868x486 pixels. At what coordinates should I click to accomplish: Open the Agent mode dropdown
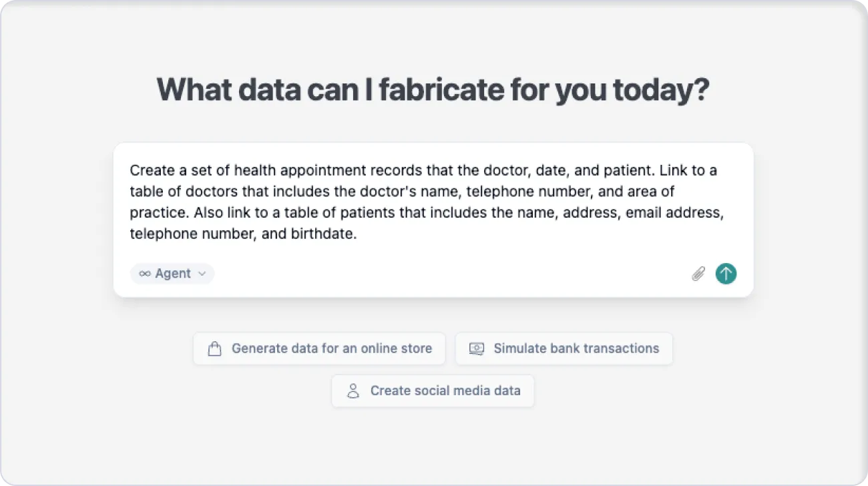172,274
